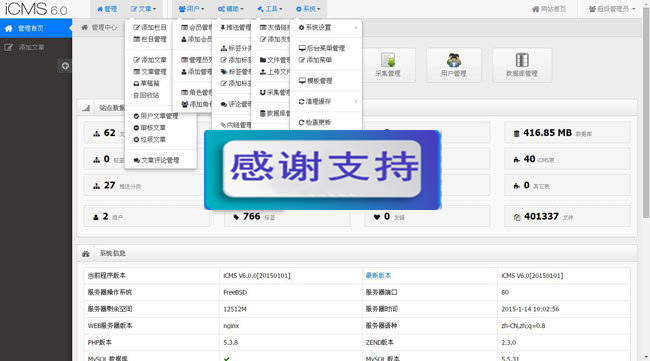Open 角色管理 in the 用户 menu
Viewport: 650px width, 361px height.
pos(196,92)
